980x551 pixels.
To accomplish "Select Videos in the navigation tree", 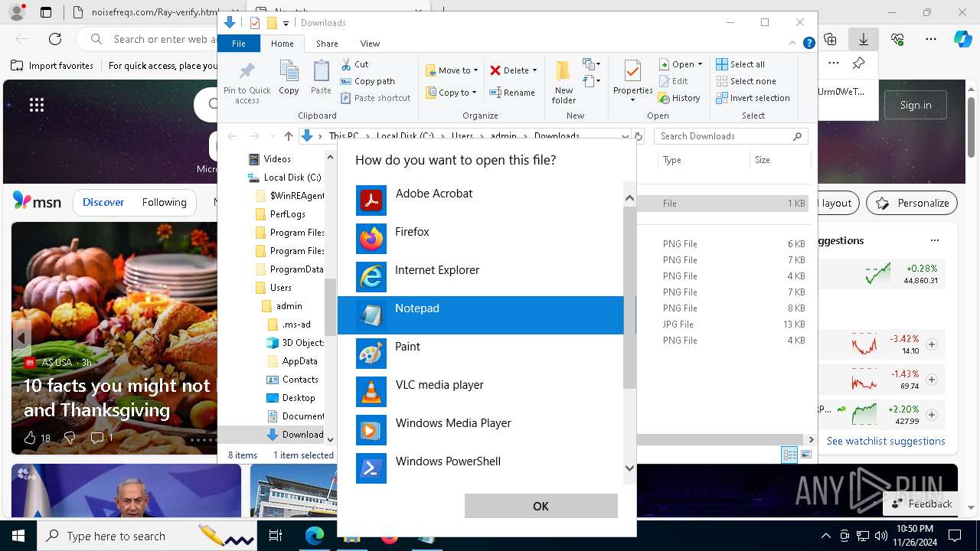I will point(277,159).
